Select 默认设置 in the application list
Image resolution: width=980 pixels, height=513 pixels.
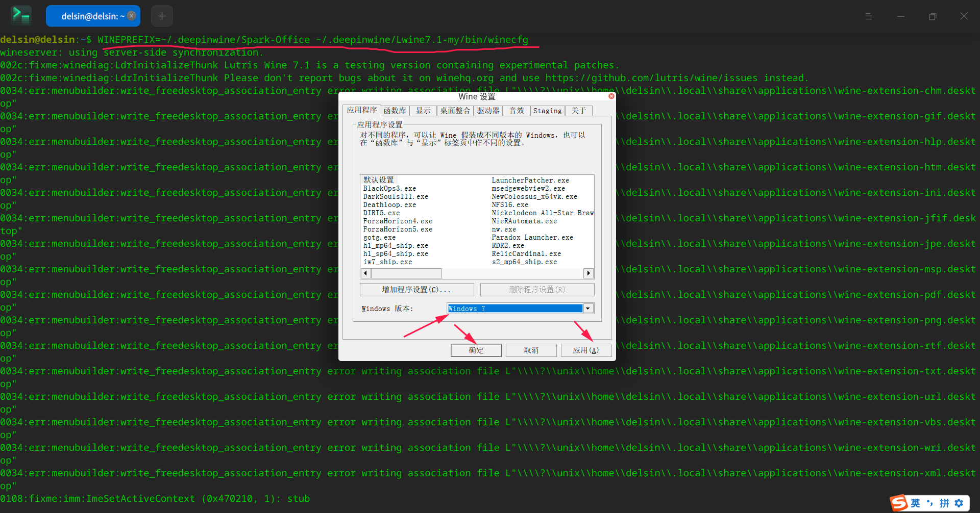(x=379, y=180)
